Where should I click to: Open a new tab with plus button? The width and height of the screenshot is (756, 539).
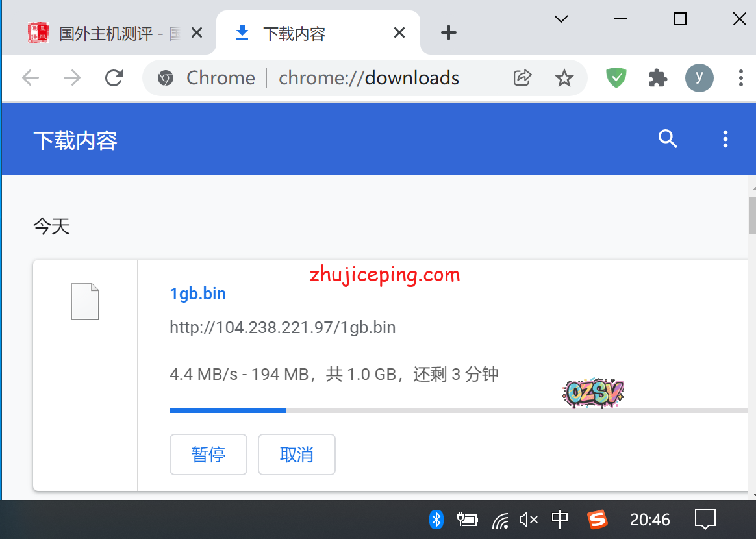click(448, 32)
